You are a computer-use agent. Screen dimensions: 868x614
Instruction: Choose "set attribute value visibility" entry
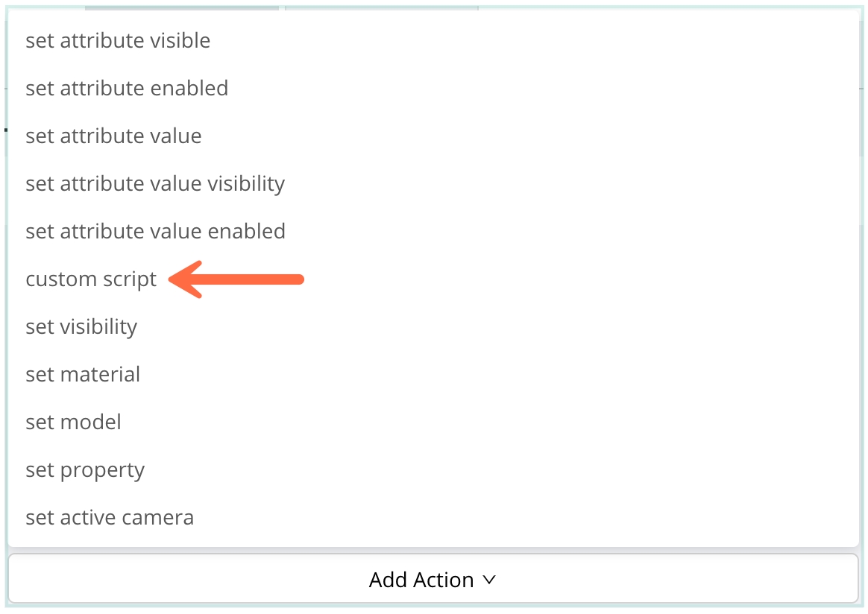click(155, 184)
